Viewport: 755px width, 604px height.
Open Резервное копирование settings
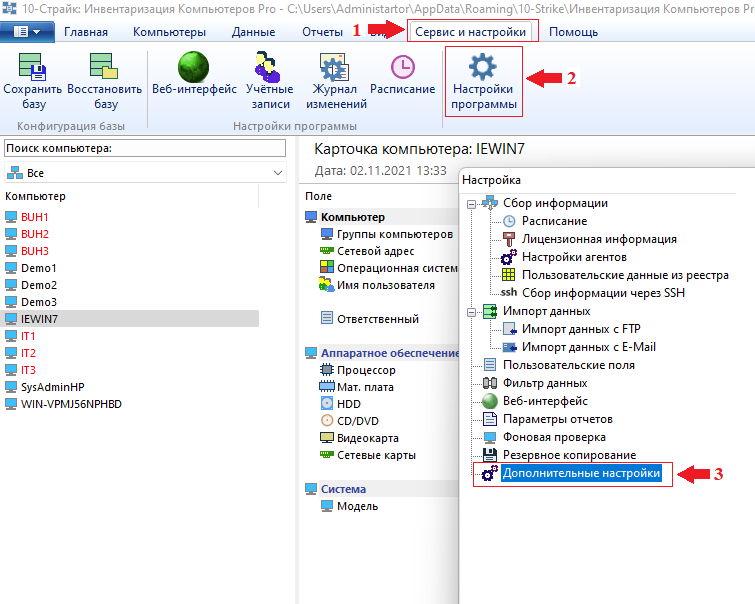point(570,455)
